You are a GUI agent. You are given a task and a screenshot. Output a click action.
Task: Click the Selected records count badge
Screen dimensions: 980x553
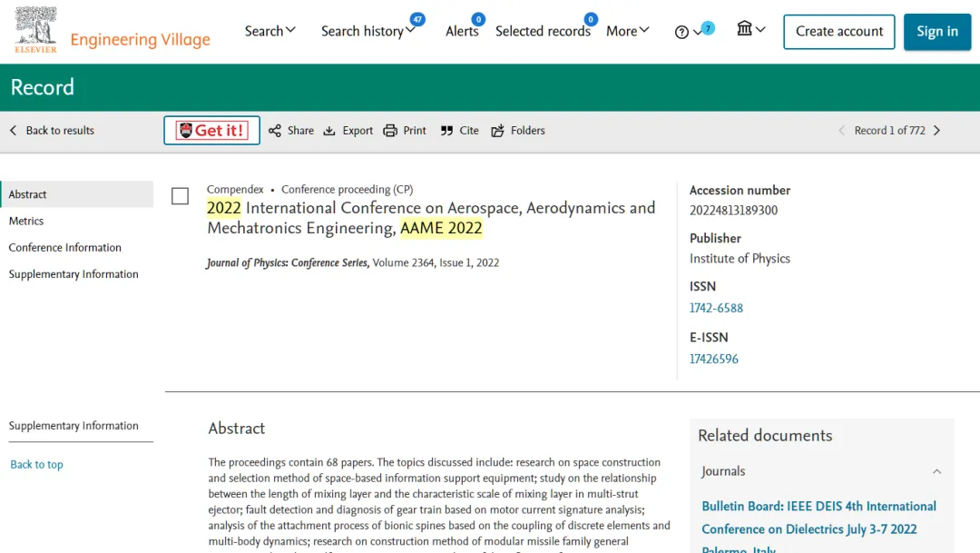[x=591, y=19]
